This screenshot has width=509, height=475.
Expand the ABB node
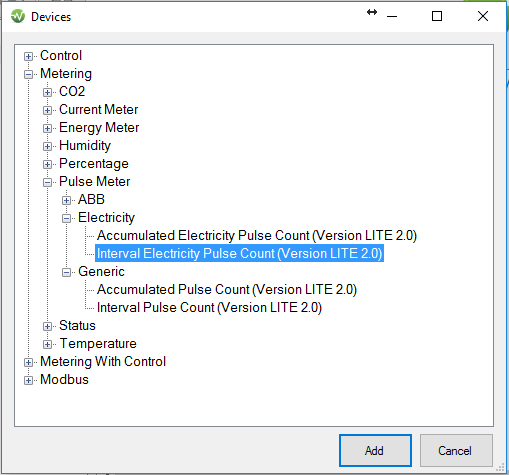click(66, 200)
